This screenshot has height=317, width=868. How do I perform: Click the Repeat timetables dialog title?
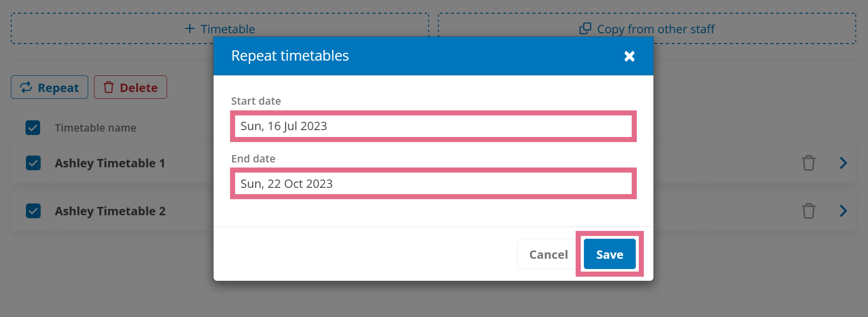(290, 56)
